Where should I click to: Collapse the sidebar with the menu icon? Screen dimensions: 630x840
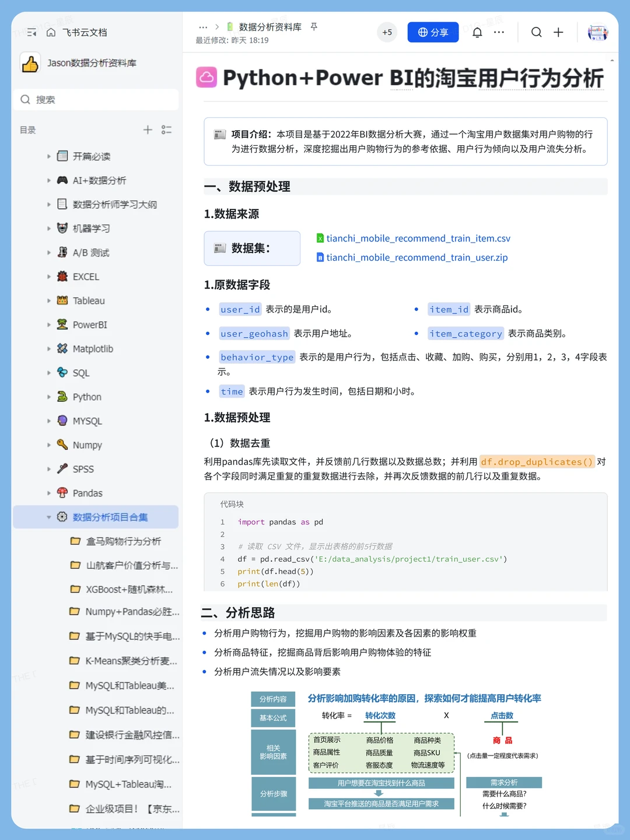pos(32,33)
